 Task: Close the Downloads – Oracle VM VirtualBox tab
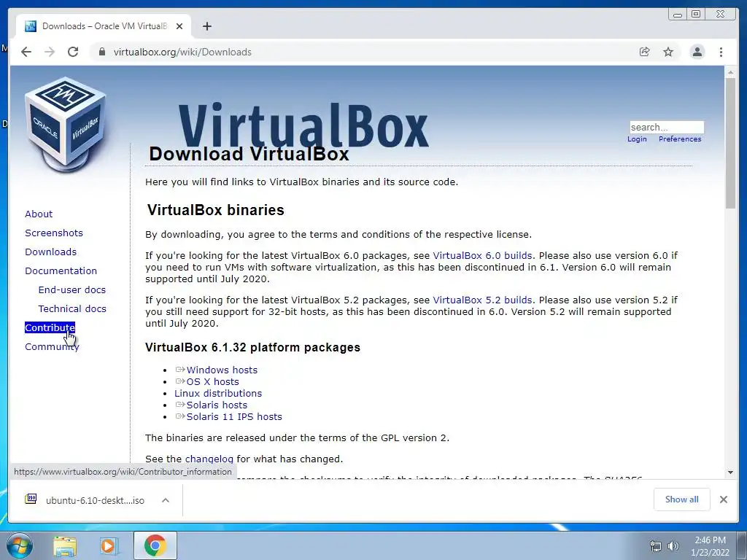tap(179, 26)
